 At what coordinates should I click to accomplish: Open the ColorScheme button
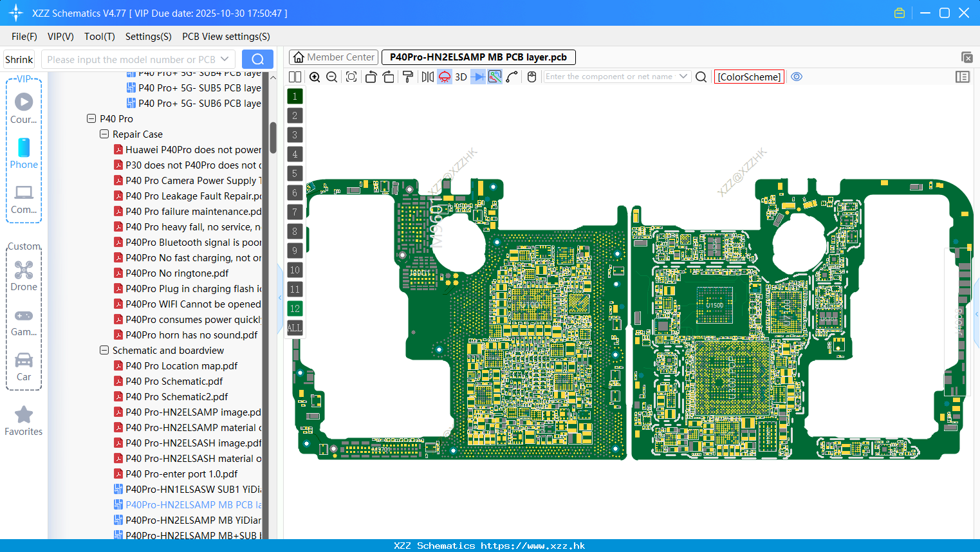749,77
